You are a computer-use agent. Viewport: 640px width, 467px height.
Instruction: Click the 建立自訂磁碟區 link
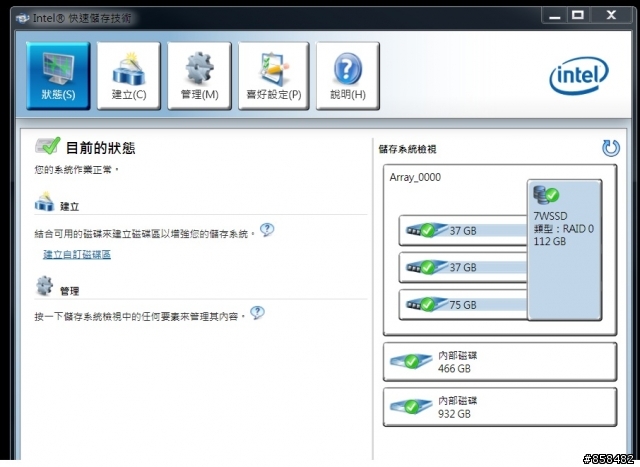[77, 254]
